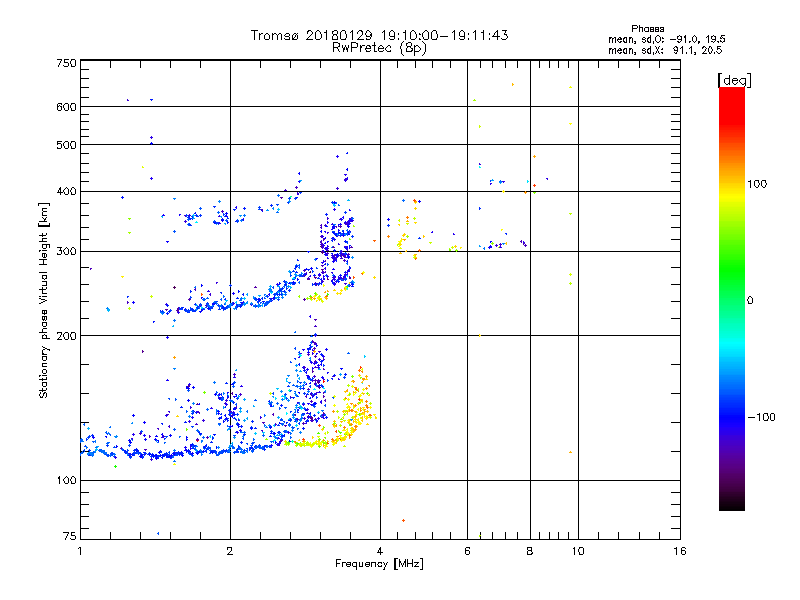
Task: Click the y-axis tick label '75'
Action: 70,536
